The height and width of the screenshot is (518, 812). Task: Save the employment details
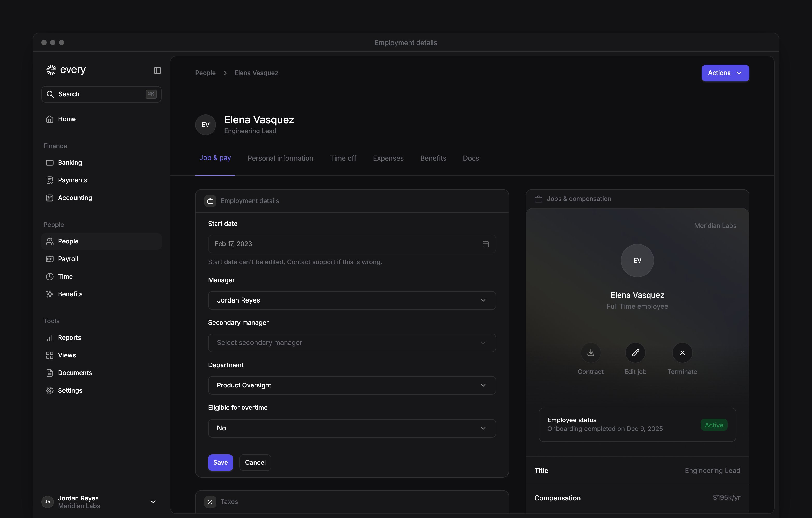[x=220, y=462]
